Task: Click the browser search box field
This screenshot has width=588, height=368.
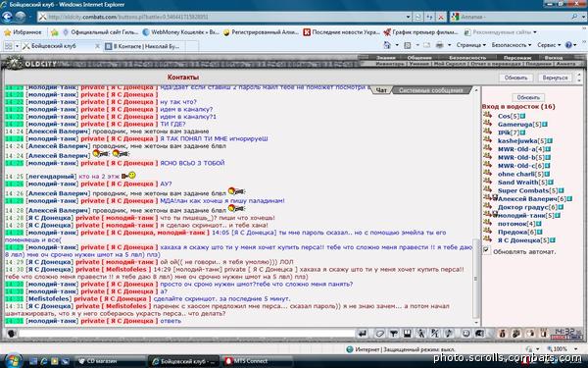Action: (x=514, y=17)
